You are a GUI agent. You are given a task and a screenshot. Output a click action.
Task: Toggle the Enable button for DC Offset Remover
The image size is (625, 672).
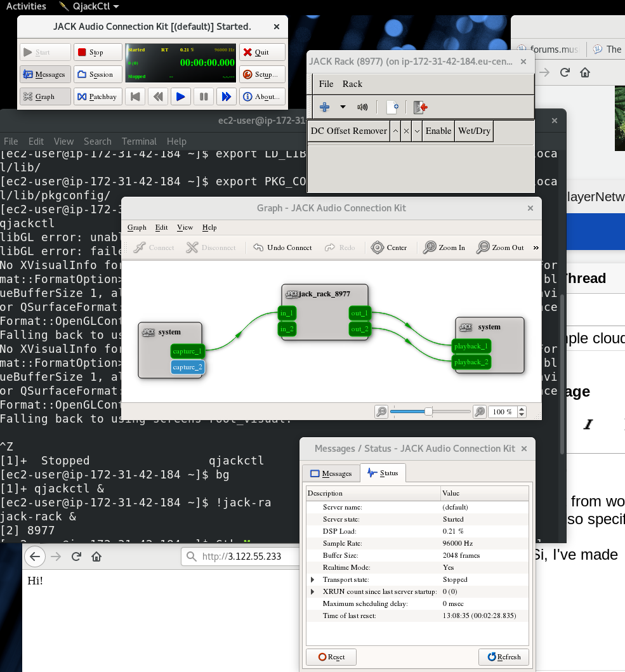(x=438, y=131)
